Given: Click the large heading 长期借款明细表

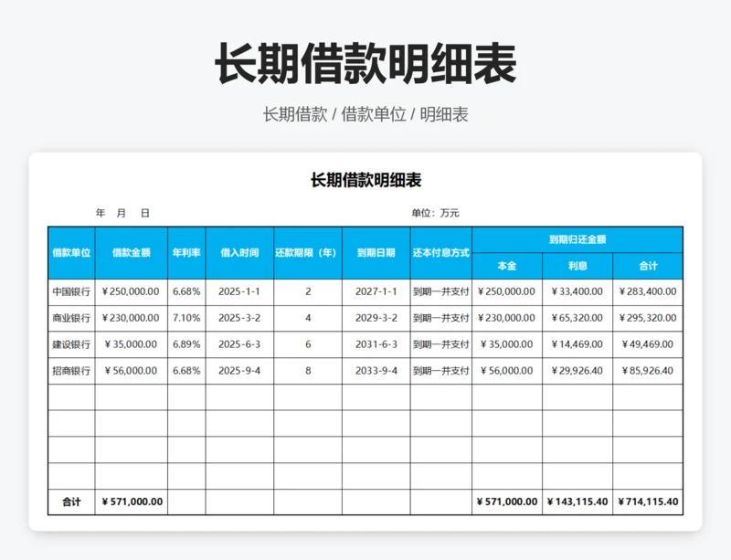Looking at the screenshot, I should [x=365, y=64].
